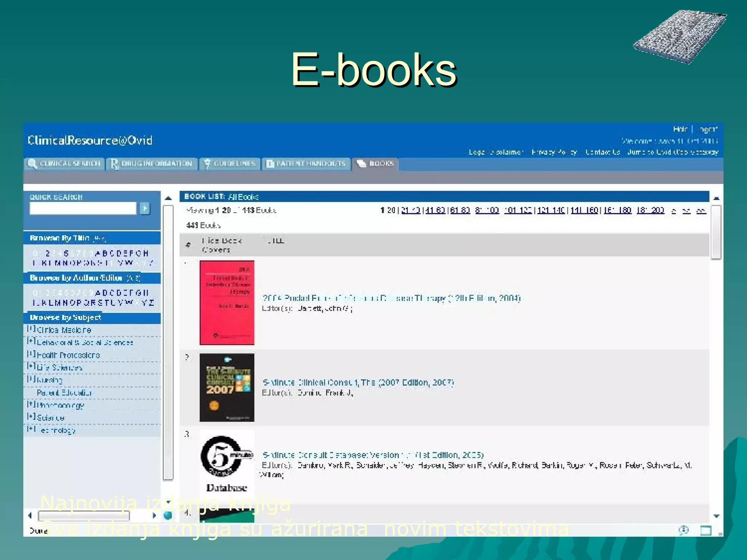Expand the Technology subject
This screenshot has width=747, height=560.
[31, 429]
